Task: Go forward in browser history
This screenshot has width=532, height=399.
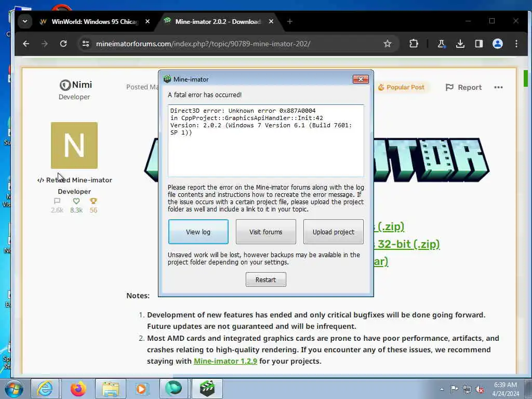Action: (x=45, y=44)
